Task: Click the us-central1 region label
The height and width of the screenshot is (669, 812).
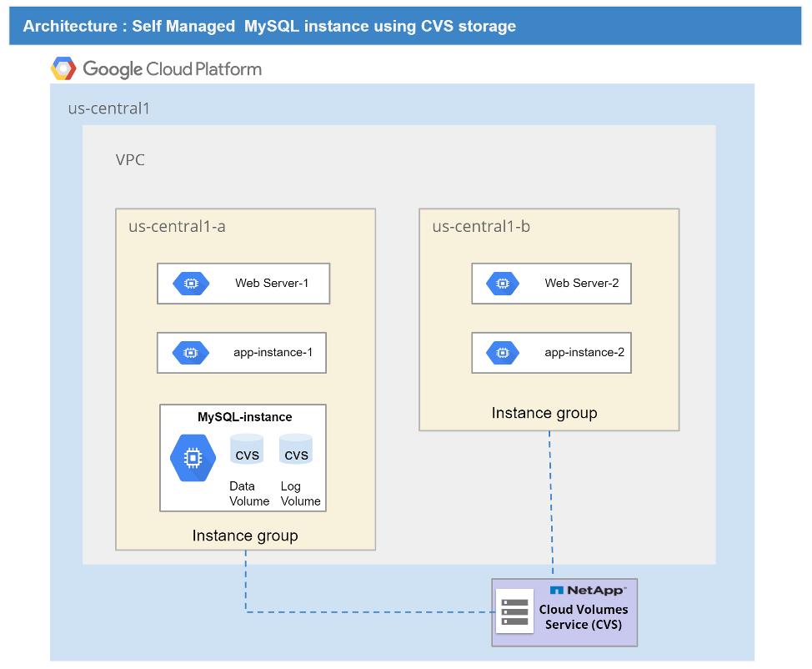Action: click(108, 108)
